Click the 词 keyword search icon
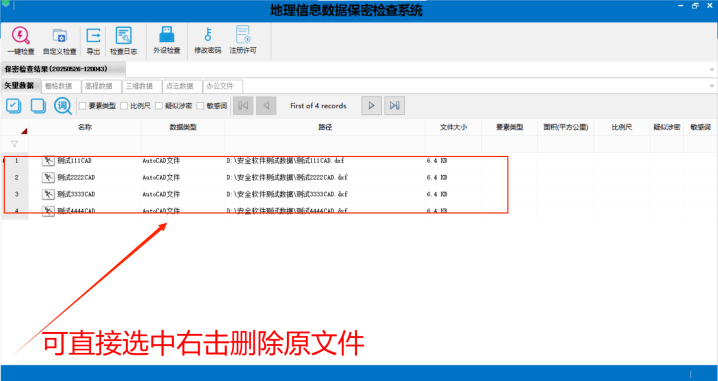 click(63, 106)
